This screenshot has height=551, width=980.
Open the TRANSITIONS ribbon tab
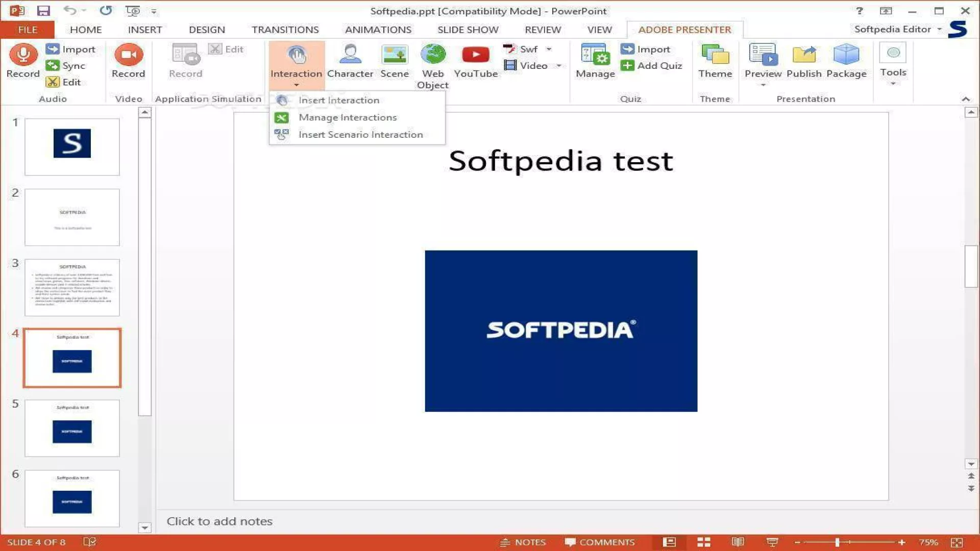coord(285,30)
